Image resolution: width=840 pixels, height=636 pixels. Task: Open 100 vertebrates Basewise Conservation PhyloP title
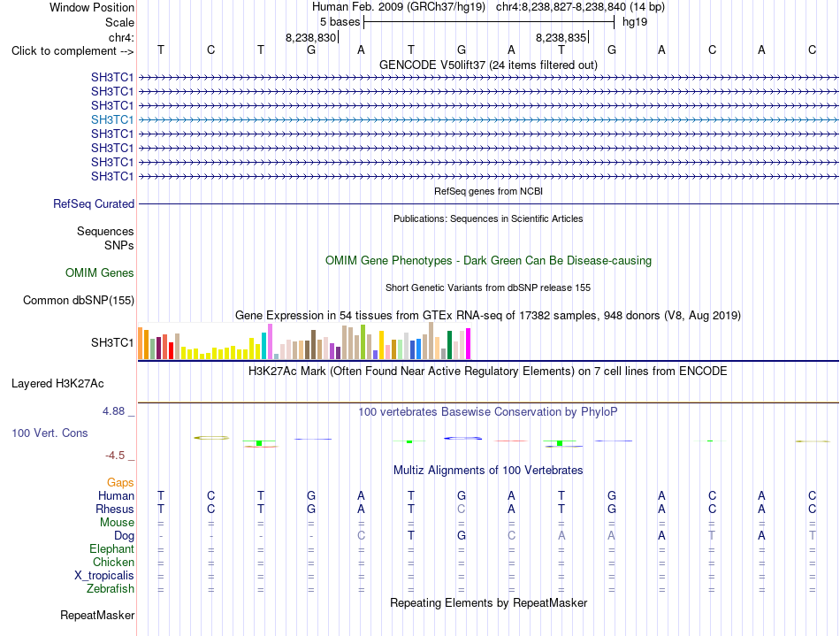coord(488,411)
